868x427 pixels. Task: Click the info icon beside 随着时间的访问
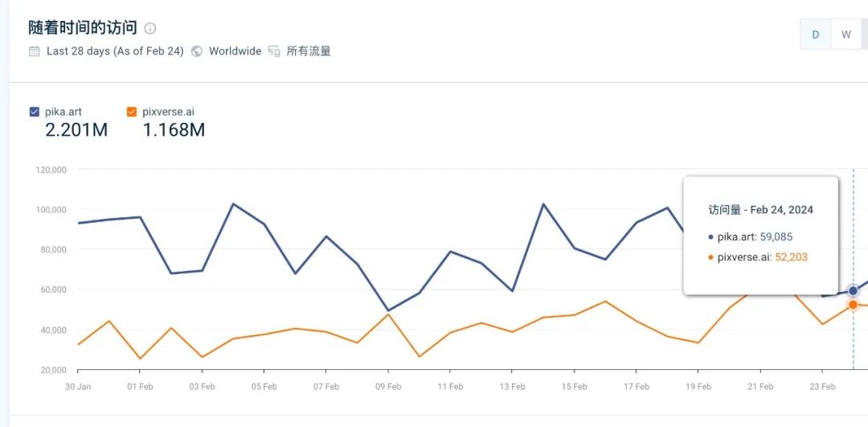coord(150,28)
